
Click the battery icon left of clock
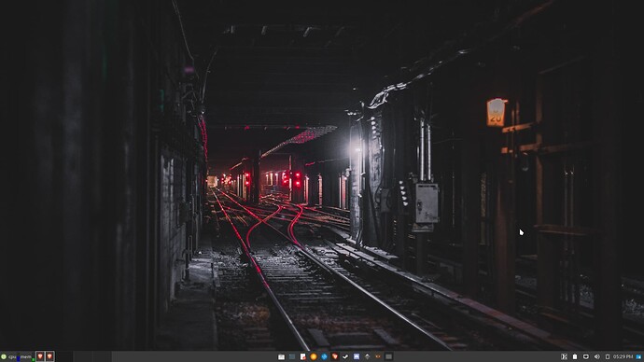pos(608,356)
